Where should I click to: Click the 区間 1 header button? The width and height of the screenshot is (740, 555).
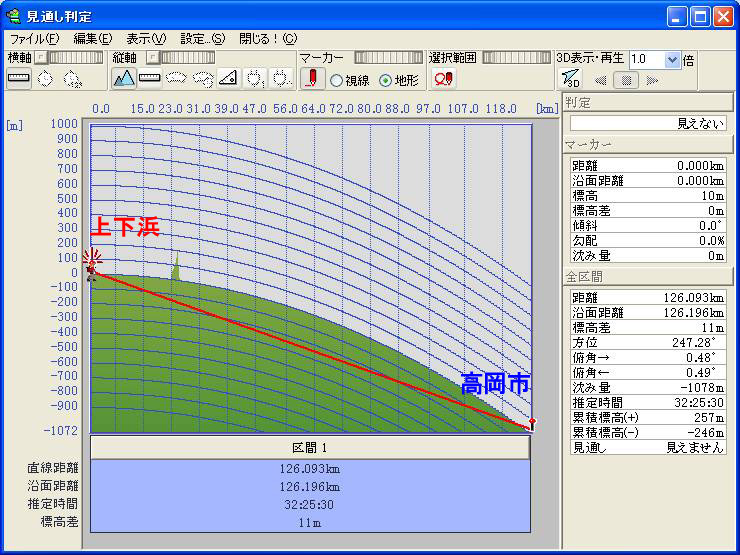click(310, 447)
